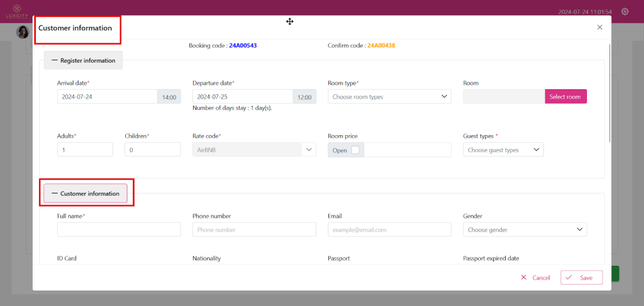Click the move cursor drag handle
Screen dimensions: 644x306
point(289,22)
